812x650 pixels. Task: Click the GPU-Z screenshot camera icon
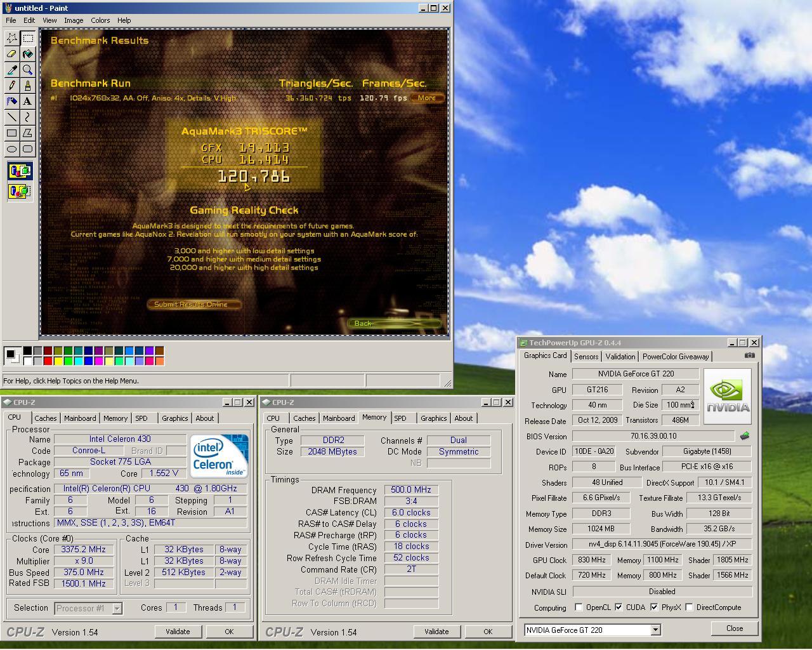[749, 355]
